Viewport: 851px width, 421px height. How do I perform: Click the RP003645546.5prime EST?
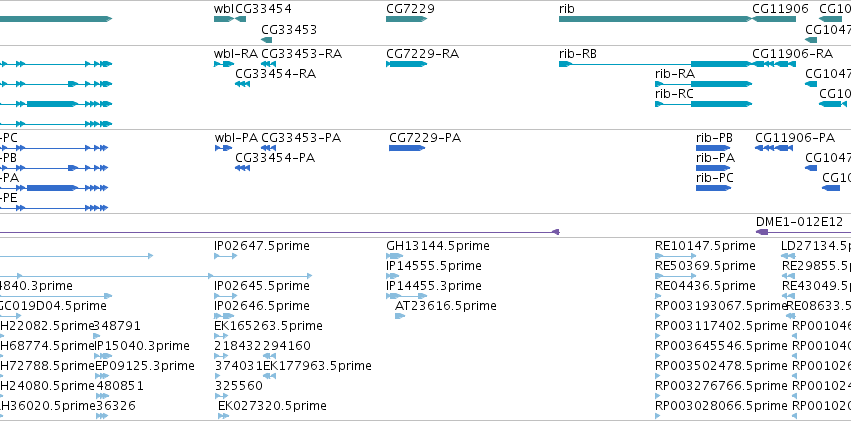point(658,356)
